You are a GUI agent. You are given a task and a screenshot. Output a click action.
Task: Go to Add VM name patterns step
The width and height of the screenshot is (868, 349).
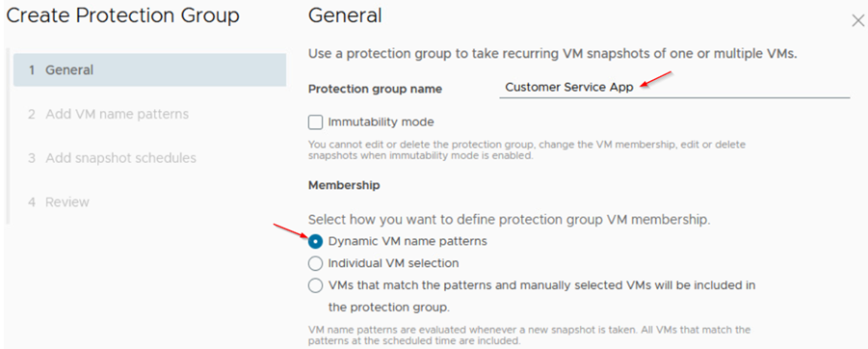109,114
